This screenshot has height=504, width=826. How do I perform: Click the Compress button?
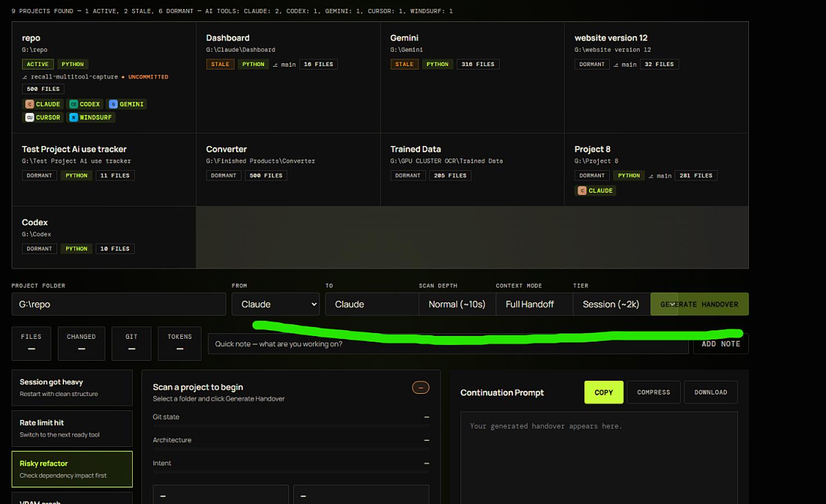(x=654, y=393)
